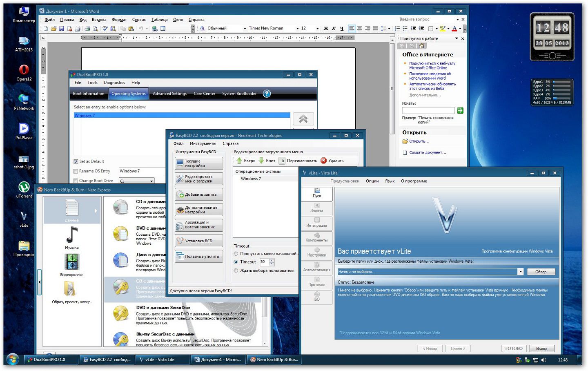Toggle Underline (Ч) formatting in Word

tap(342, 29)
